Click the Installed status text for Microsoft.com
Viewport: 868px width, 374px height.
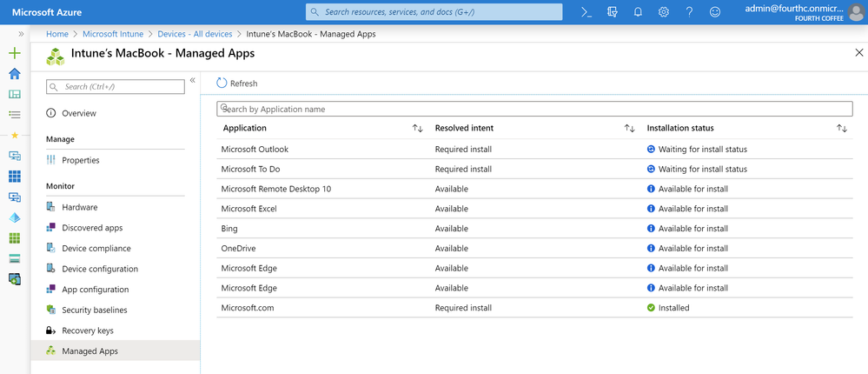pos(673,308)
